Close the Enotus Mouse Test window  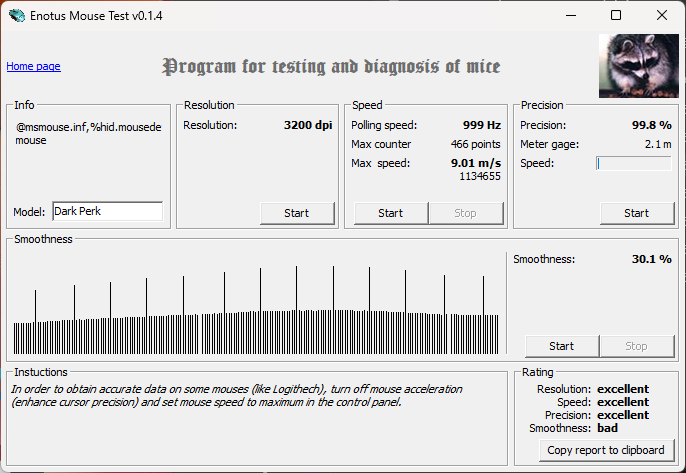tap(662, 15)
